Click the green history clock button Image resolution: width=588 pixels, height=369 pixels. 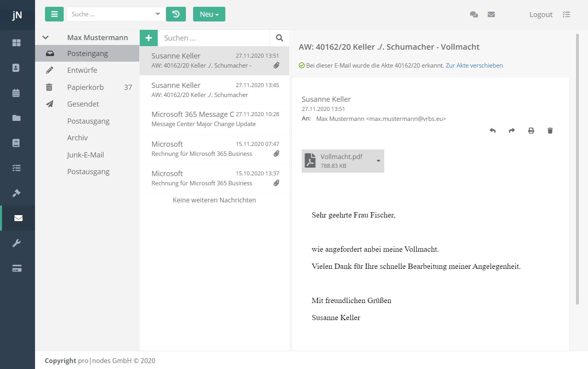click(x=176, y=14)
